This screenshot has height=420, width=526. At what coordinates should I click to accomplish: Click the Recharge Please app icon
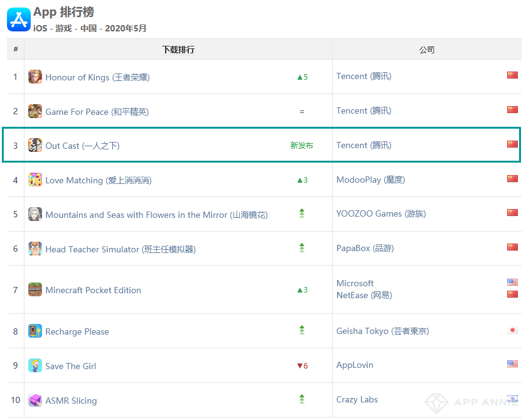click(x=35, y=331)
